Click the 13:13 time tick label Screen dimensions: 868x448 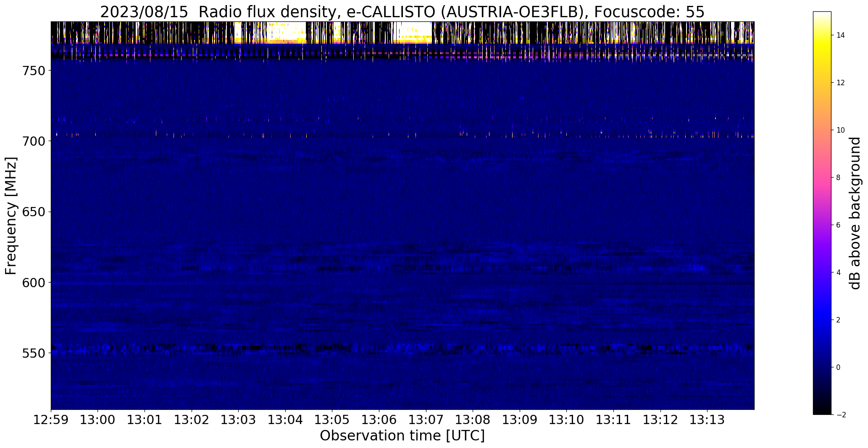[708, 420]
